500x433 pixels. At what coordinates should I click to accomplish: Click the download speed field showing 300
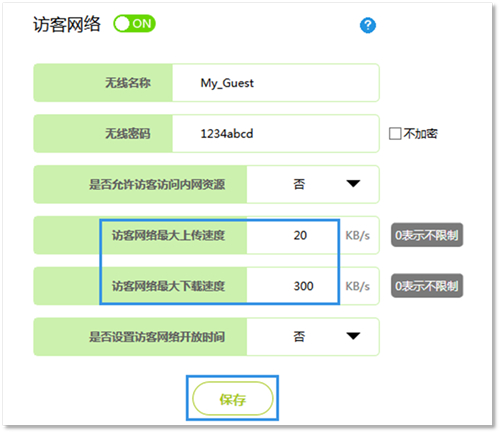293,286
